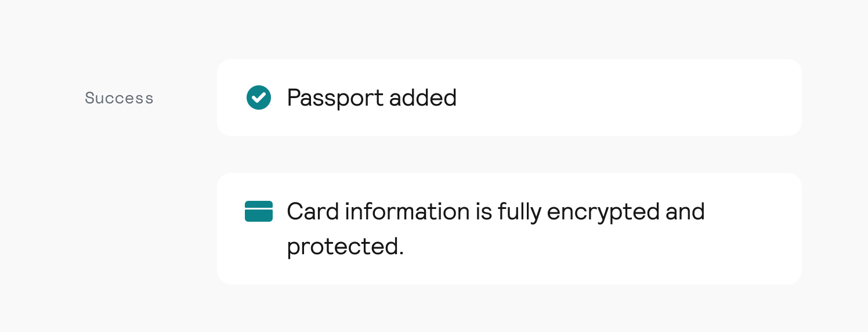Click the word "Passport" in the toast

tap(335, 98)
